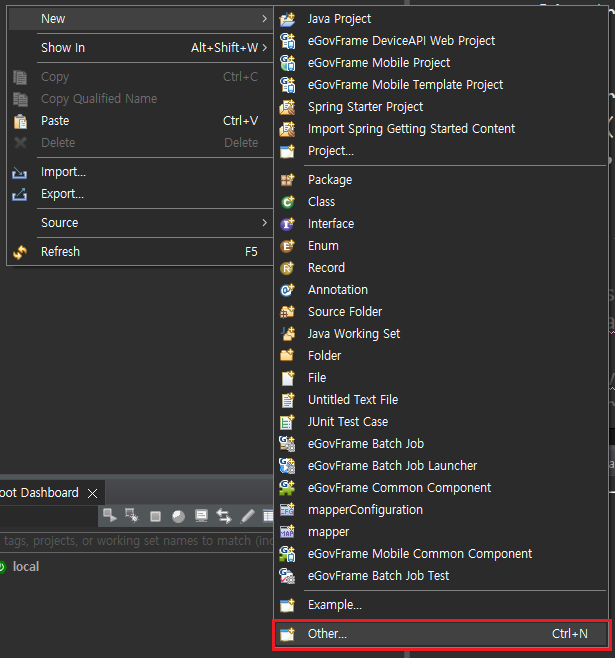Switch to the Boot Dashboard tab
The image size is (615, 658).
pyautogui.click(x=39, y=493)
